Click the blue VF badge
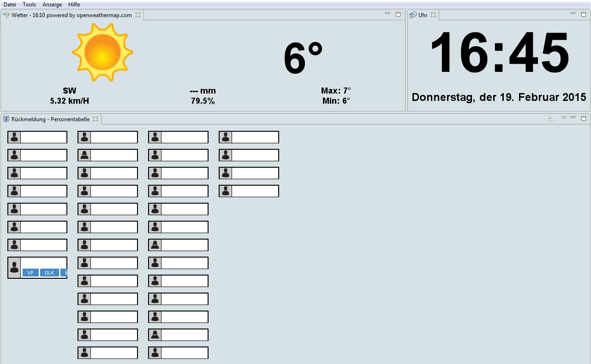 click(x=30, y=273)
